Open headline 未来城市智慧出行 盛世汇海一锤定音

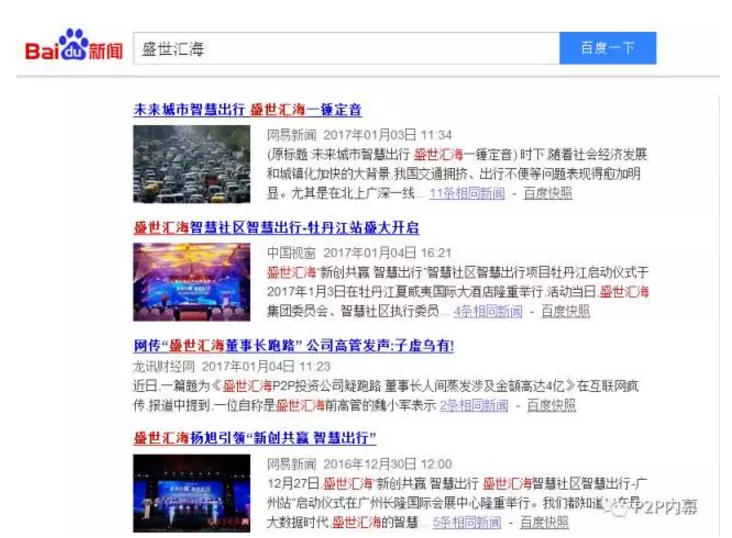(x=247, y=110)
